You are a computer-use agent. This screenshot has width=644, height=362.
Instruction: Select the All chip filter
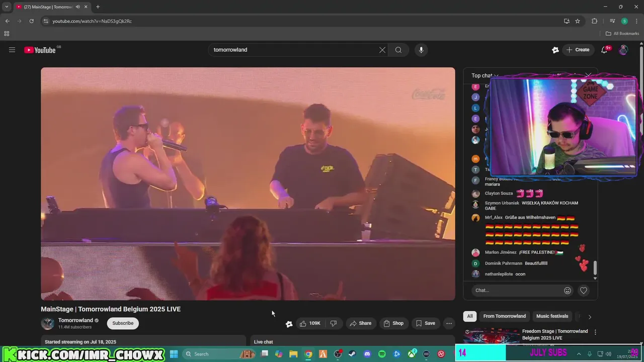[470, 316]
